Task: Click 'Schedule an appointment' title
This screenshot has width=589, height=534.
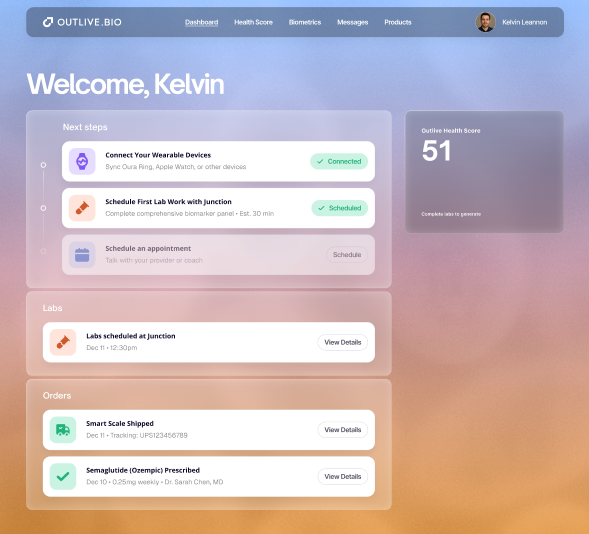Action: click(x=148, y=249)
